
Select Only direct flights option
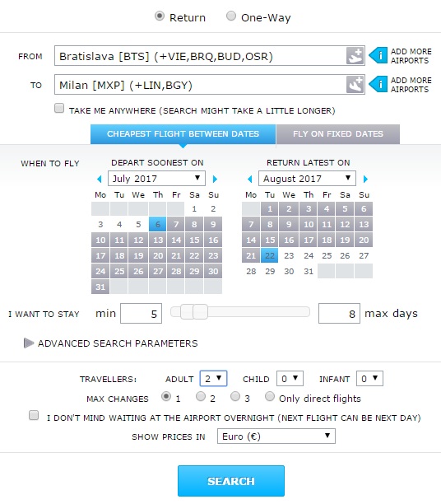[270, 396]
